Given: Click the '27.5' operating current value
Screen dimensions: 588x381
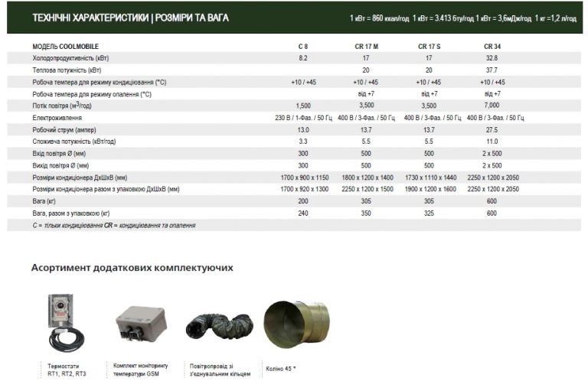Looking at the screenshot, I should click(492, 129).
